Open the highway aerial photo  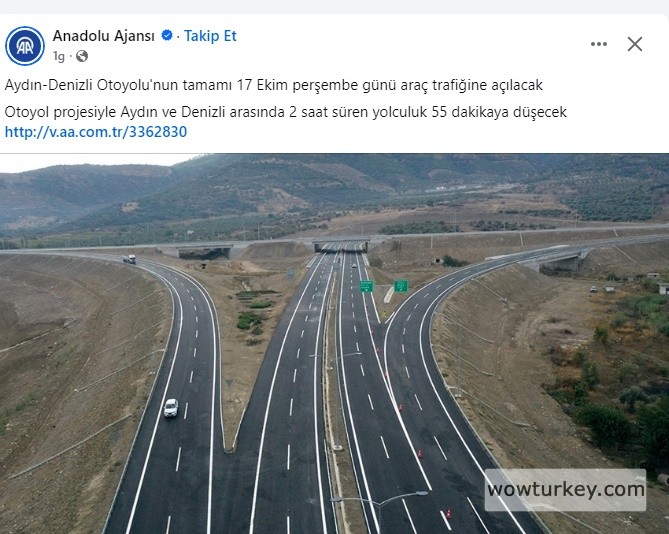pos(334,344)
